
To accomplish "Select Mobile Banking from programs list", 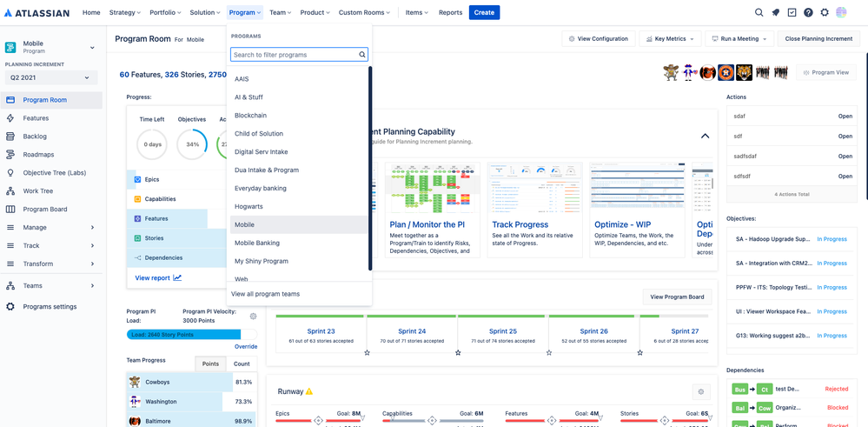I will coord(298,243).
